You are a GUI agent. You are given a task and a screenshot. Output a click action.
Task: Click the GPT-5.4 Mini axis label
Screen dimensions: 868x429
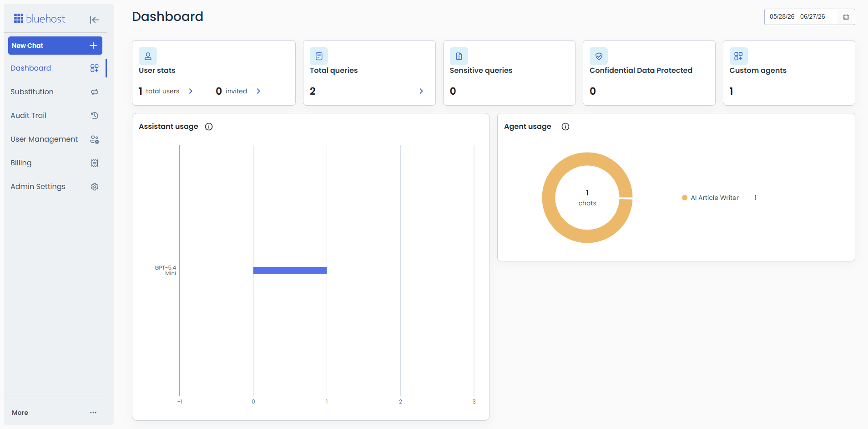coord(166,271)
